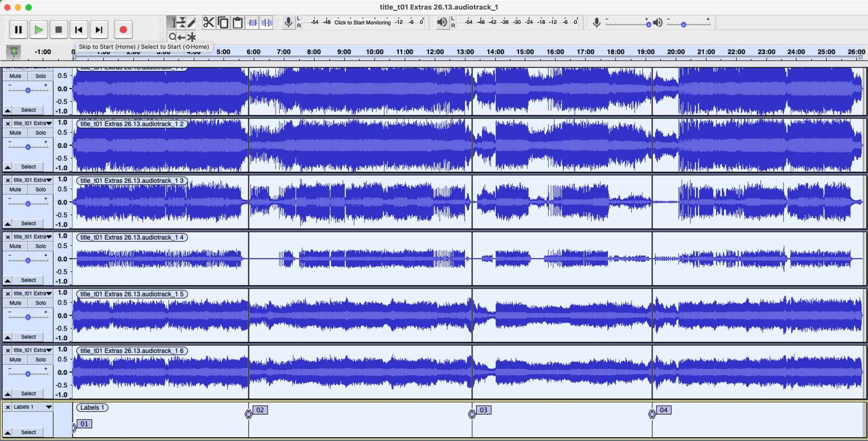Collapse the audiotrack_1 5 track using triangle
The height and width of the screenshot is (441, 868).
(8, 337)
